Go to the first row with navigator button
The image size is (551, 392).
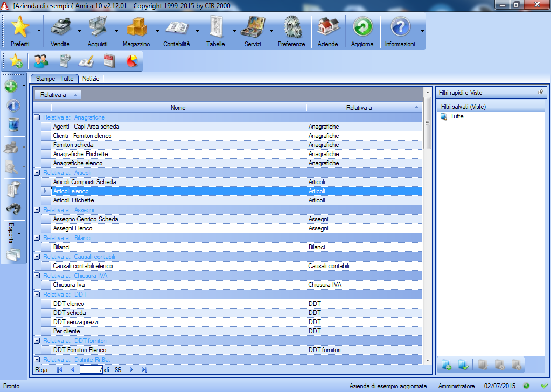tap(60, 369)
